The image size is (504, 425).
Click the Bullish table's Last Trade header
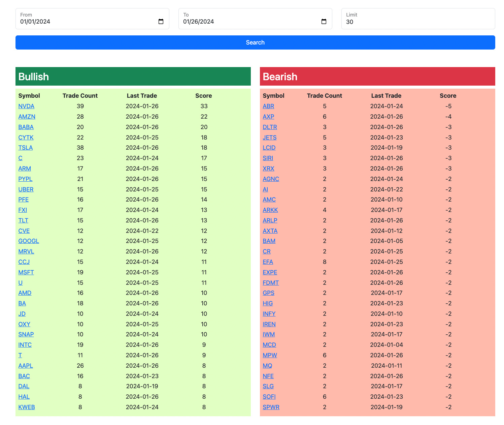coord(142,96)
